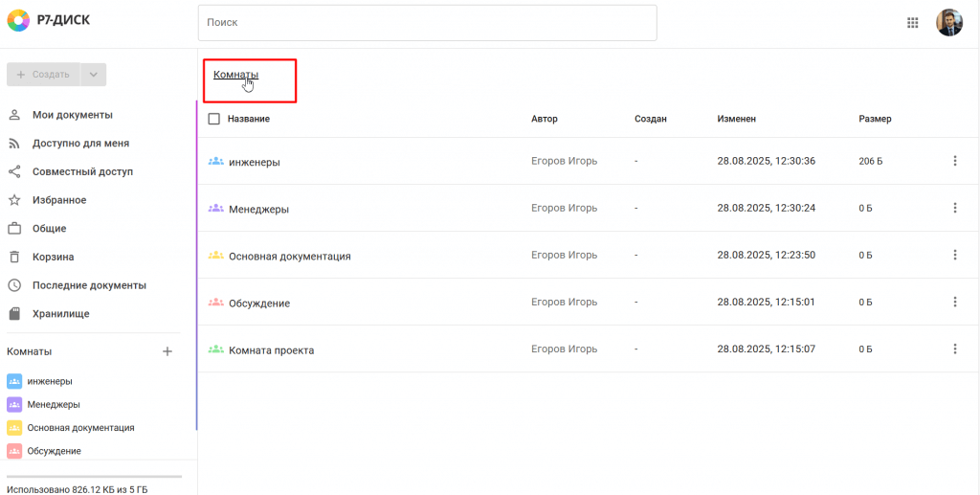The height and width of the screenshot is (495, 980).
Task: Click the person icon beside Мои документы
Action: (14, 115)
